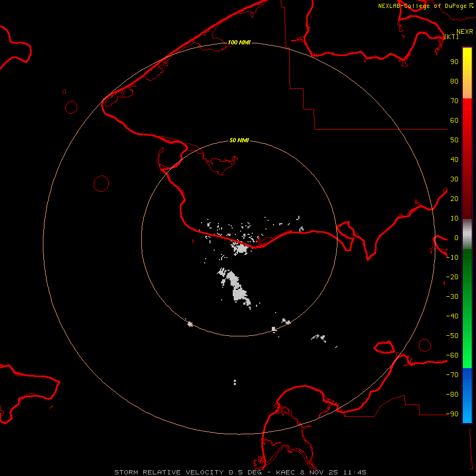
Task: Click the 0 value on the velocity scale
Action: [x=456, y=237]
